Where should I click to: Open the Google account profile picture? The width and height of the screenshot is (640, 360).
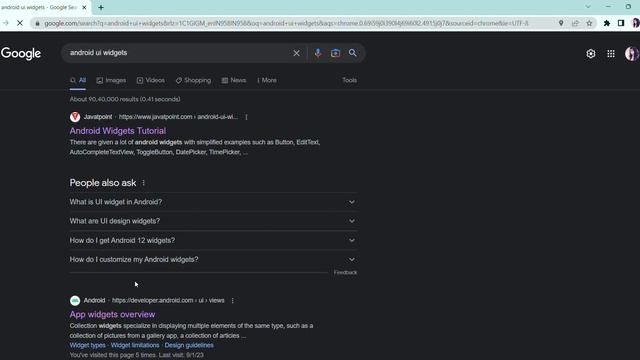(x=632, y=53)
